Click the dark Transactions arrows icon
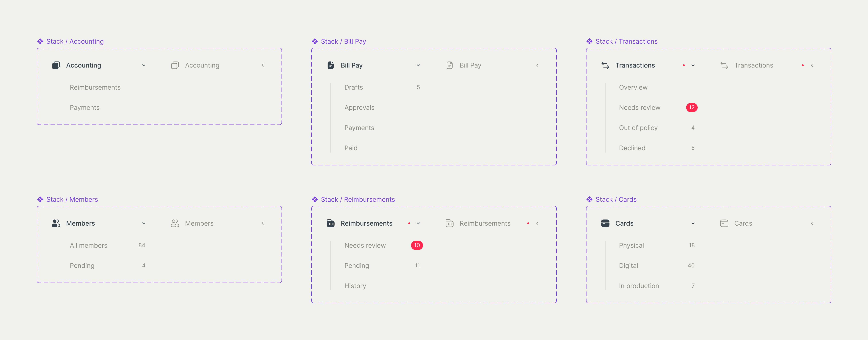 (x=605, y=65)
